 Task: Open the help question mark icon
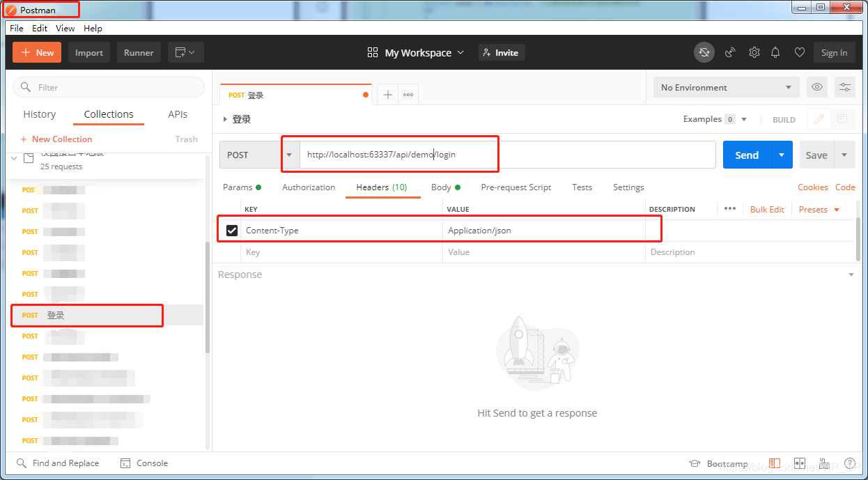850,463
